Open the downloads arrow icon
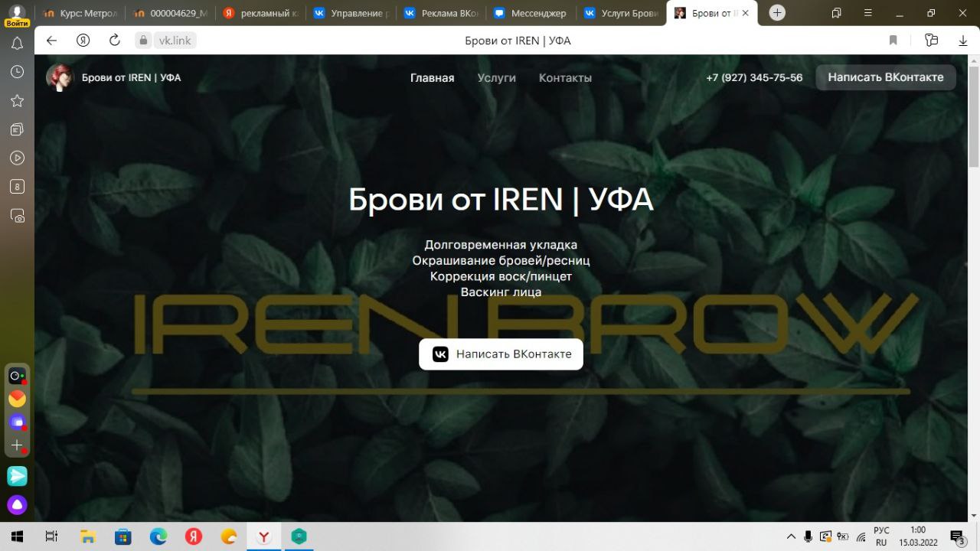The height and width of the screenshot is (551, 980). point(963,41)
